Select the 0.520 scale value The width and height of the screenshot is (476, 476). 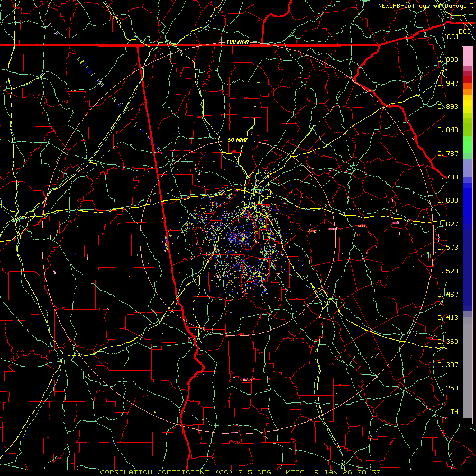click(448, 271)
